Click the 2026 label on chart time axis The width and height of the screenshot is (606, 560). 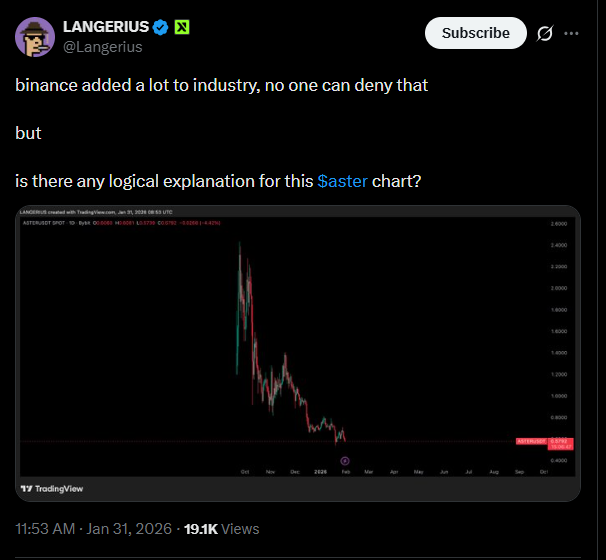320,470
